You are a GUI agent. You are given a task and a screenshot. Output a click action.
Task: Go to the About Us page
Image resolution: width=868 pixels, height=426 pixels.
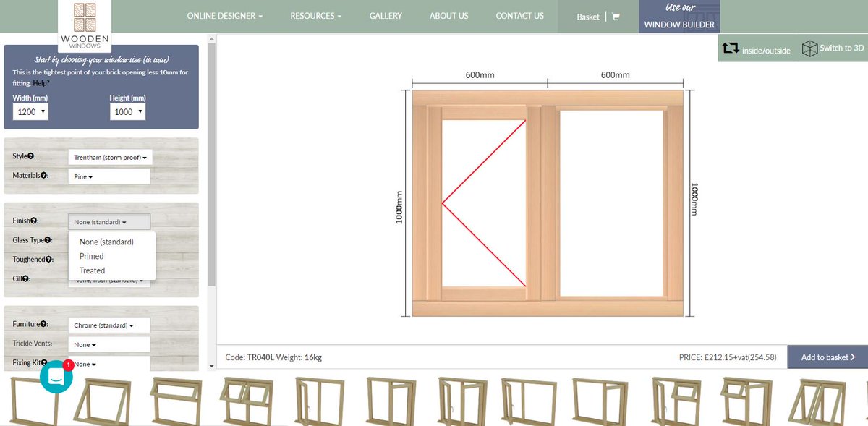click(x=448, y=16)
